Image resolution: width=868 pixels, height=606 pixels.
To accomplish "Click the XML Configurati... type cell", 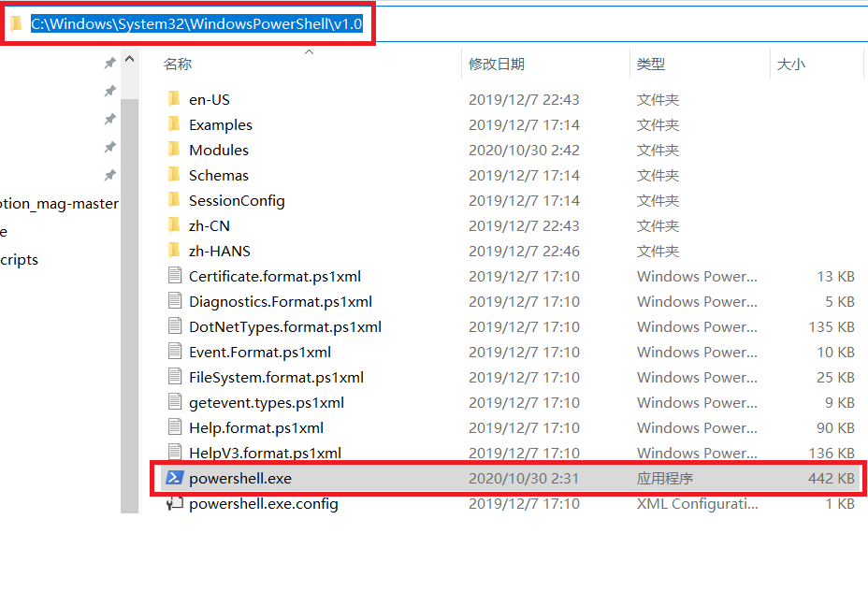I will 698,504.
